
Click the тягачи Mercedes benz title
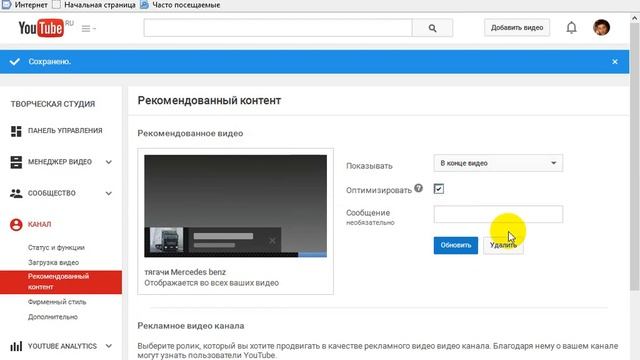click(185, 272)
